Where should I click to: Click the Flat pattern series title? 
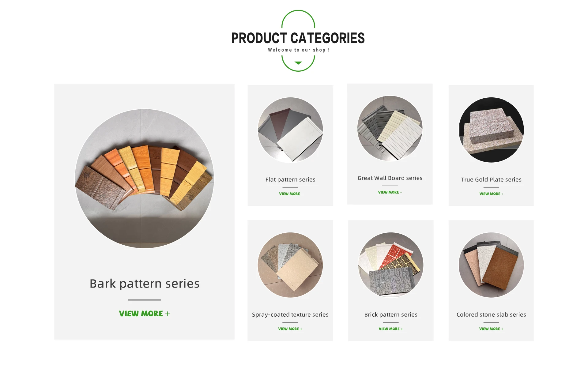[290, 179]
